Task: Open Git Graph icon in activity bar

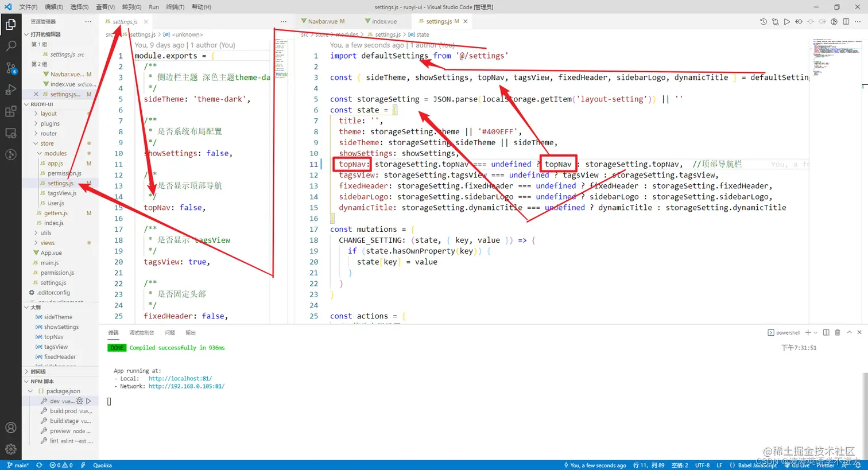Action: 10,154
